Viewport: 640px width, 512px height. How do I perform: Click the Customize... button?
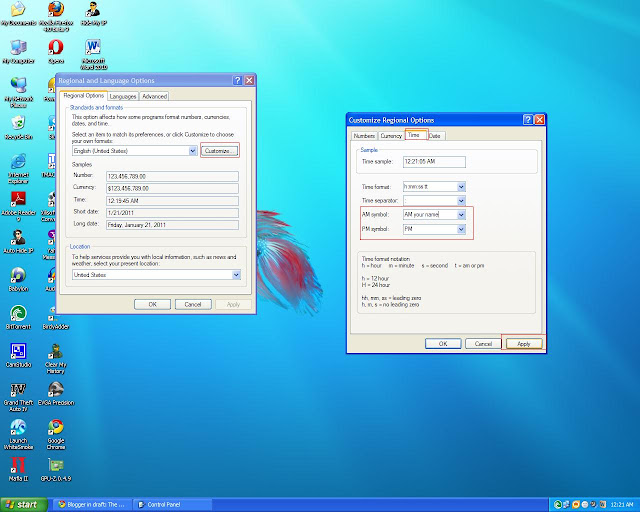pos(220,151)
